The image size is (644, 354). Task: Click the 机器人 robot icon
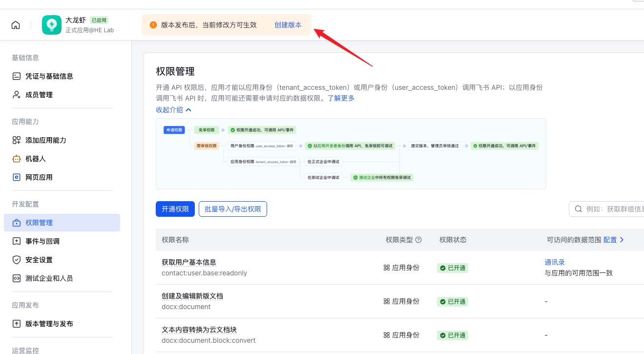click(17, 159)
